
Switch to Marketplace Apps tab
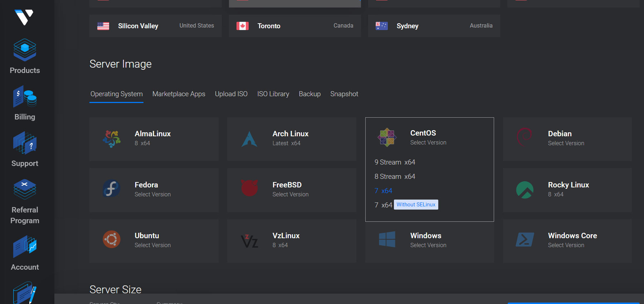pos(179,94)
